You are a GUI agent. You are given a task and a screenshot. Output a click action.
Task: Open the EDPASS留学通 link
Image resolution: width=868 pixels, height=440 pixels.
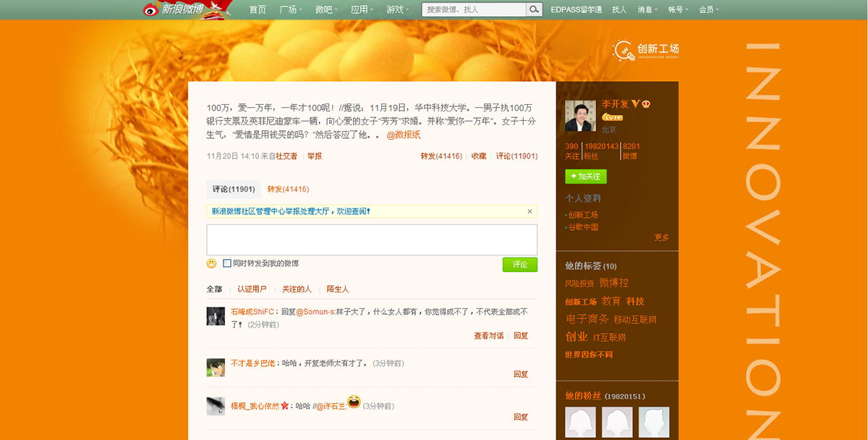[x=576, y=9]
